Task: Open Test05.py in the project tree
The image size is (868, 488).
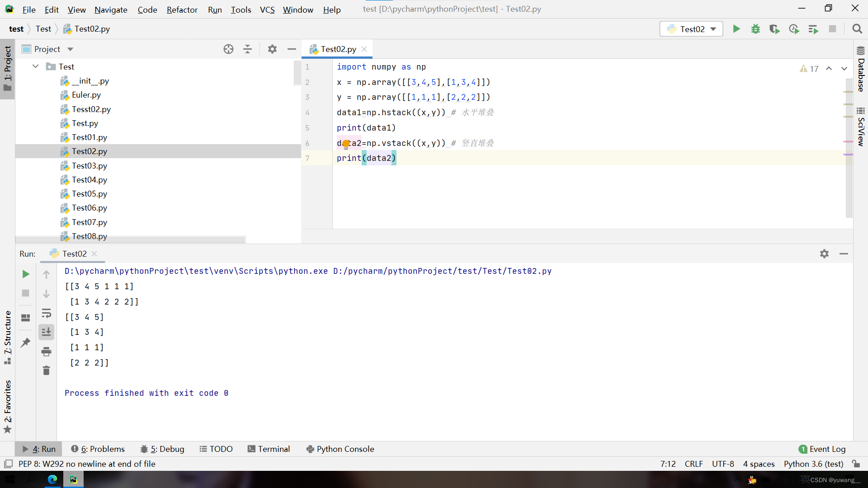Action: click(89, 193)
